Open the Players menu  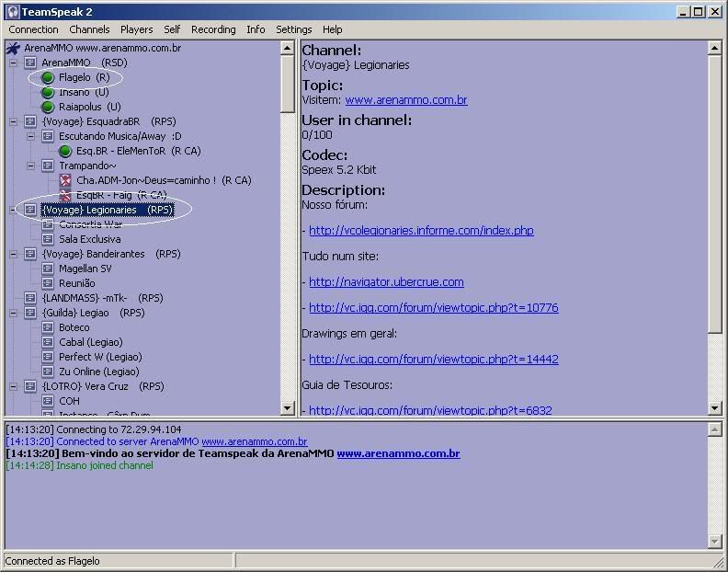pos(136,29)
